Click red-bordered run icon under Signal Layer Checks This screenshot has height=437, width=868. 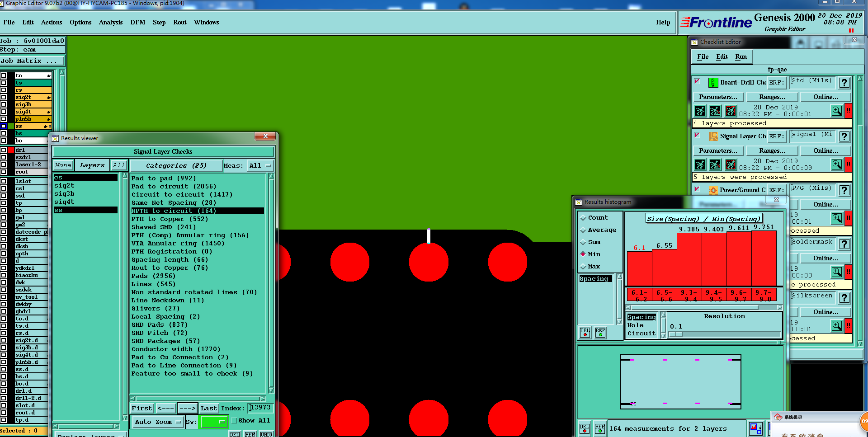(731, 164)
